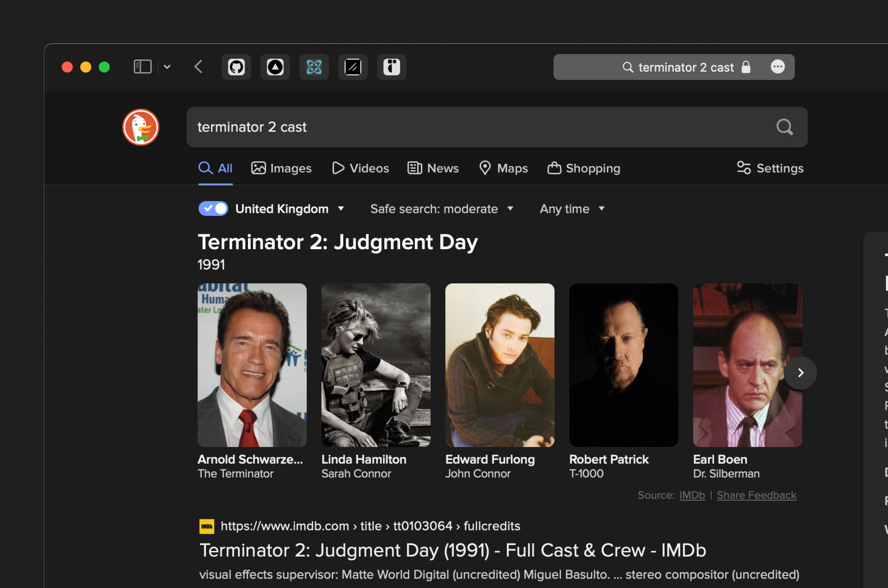Expand the sidebar tab-group dropdown arrow
Image resolution: width=888 pixels, height=588 pixels.
[167, 67]
